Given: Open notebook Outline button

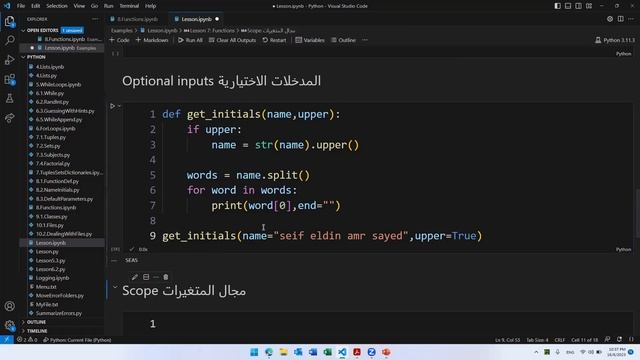Looking at the screenshot, I should pos(343,40).
